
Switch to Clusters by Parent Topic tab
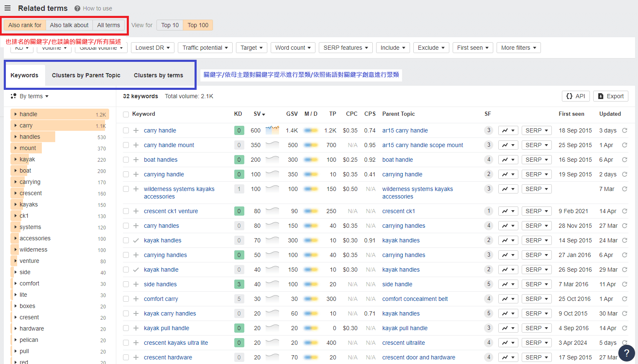click(x=86, y=75)
